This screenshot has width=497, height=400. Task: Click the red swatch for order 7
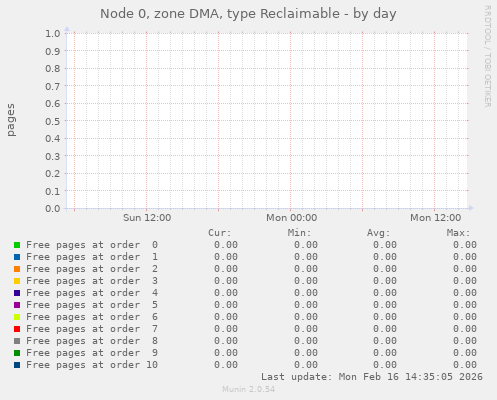tap(17, 329)
